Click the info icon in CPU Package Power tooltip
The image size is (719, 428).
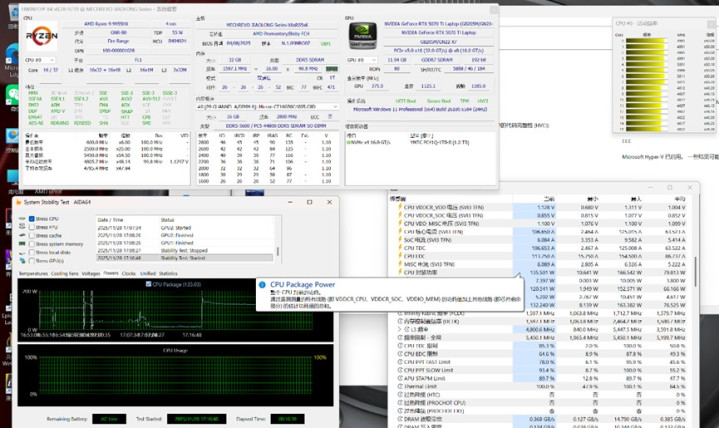click(x=264, y=284)
